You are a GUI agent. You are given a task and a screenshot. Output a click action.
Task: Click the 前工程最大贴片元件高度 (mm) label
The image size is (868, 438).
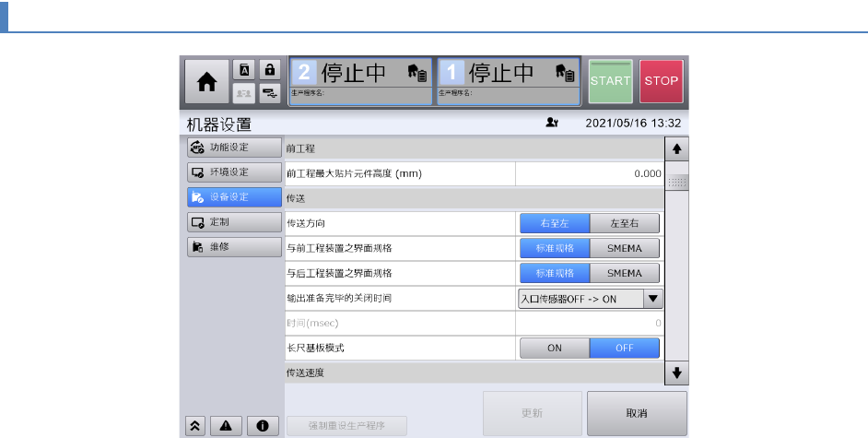point(354,173)
